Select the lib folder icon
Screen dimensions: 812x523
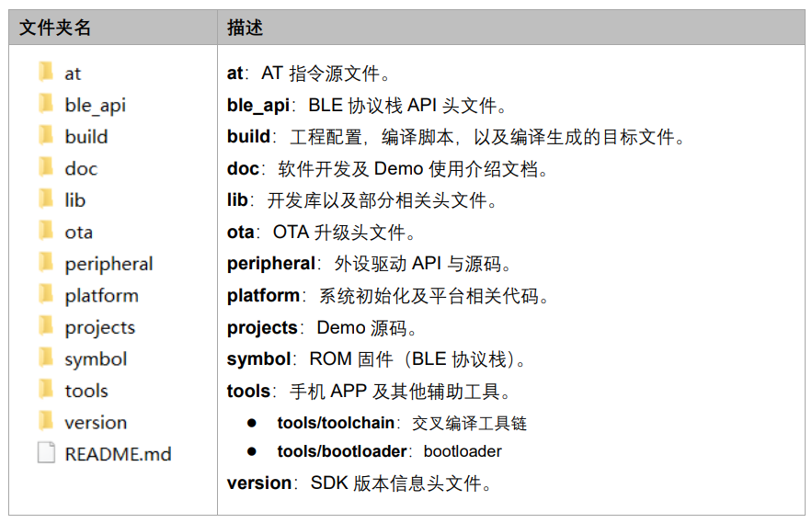(46, 199)
